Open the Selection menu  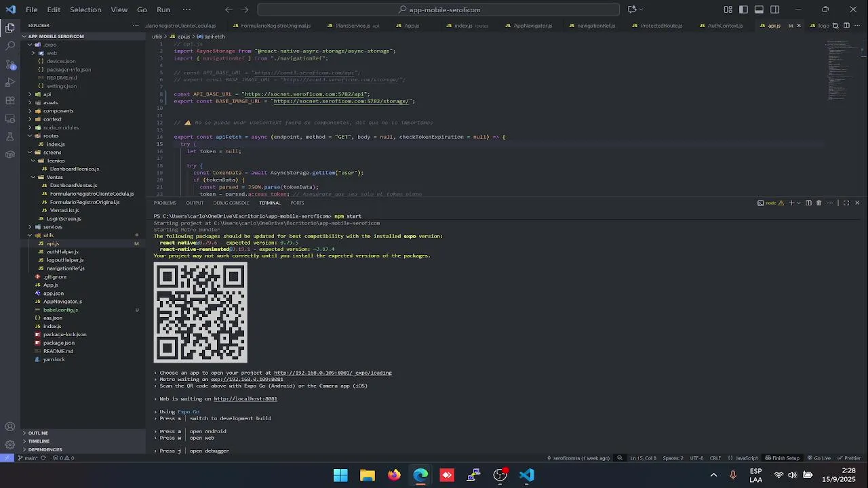click(x=85, y=9)
